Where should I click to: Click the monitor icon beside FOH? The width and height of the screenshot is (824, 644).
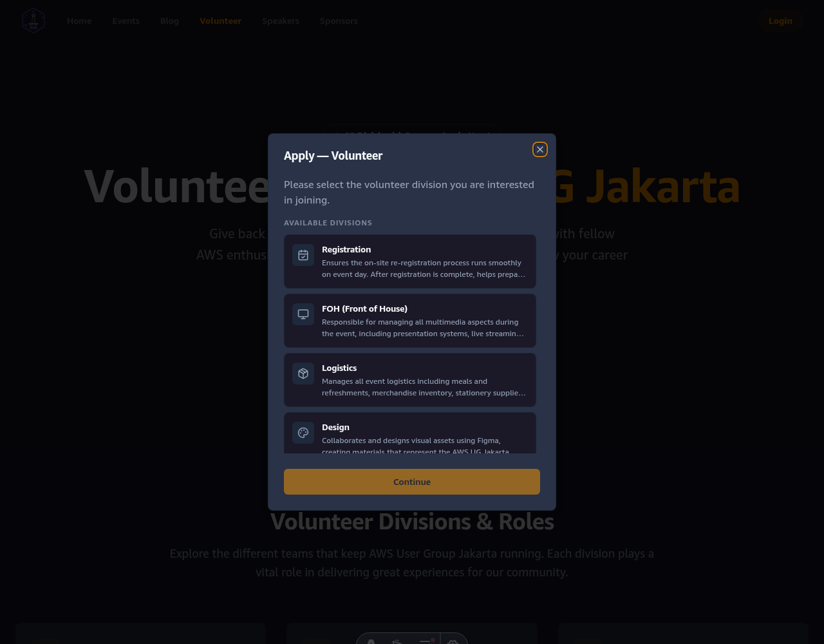(303, 314)
